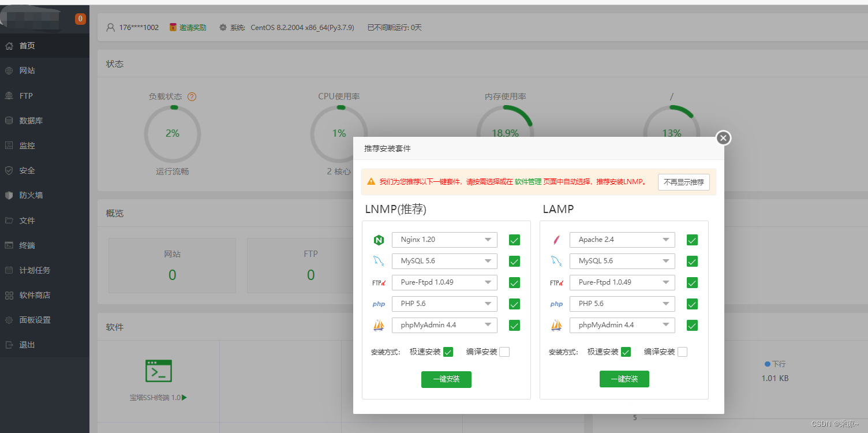
Task: Open LNMP PHP 5.6 version dropdown
Action: [444, 304]
